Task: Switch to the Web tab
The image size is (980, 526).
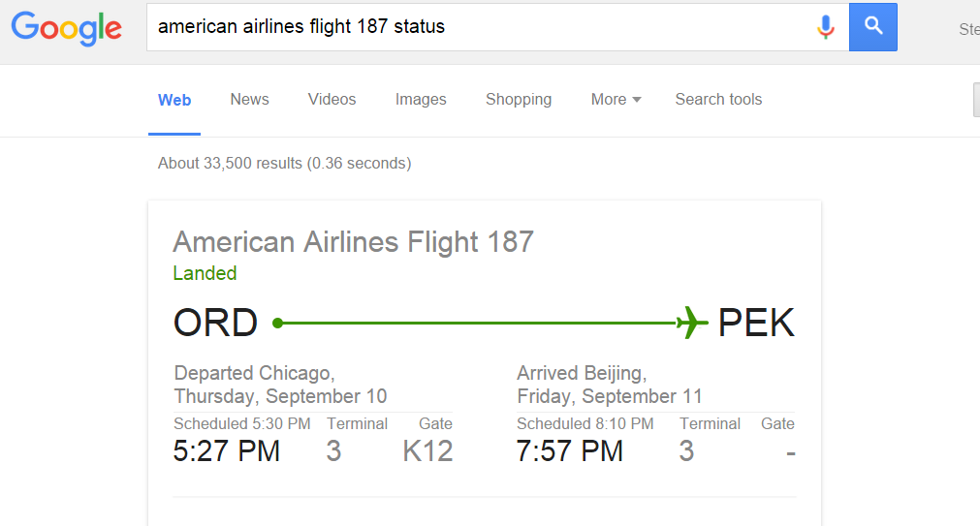Action: [174, 100]
